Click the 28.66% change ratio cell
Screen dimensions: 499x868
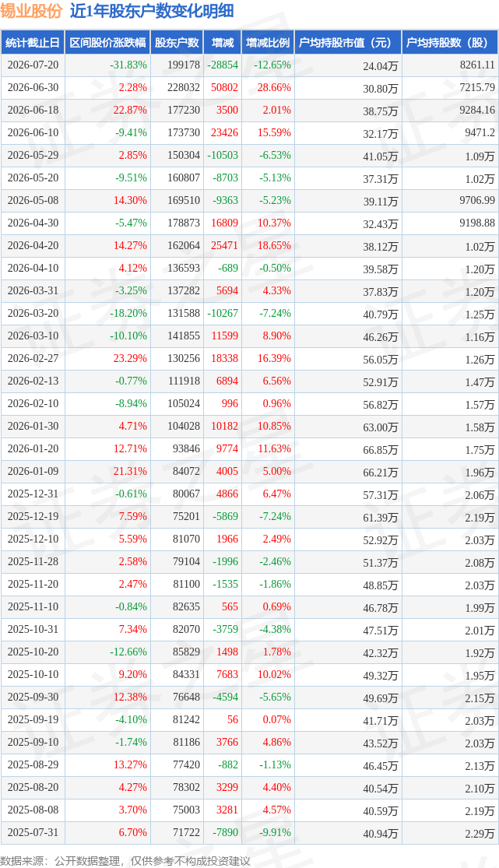(272, 87)
